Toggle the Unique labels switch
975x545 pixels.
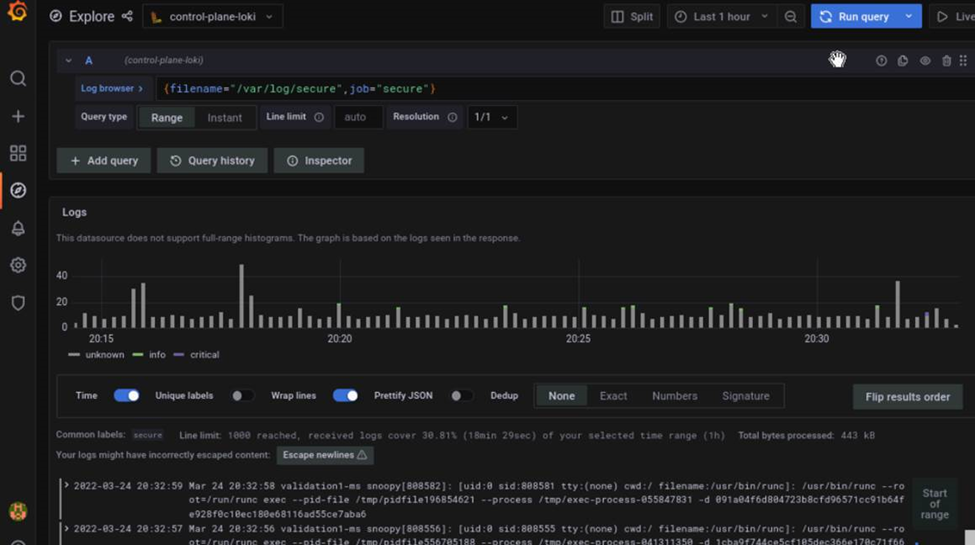point(242,396)
